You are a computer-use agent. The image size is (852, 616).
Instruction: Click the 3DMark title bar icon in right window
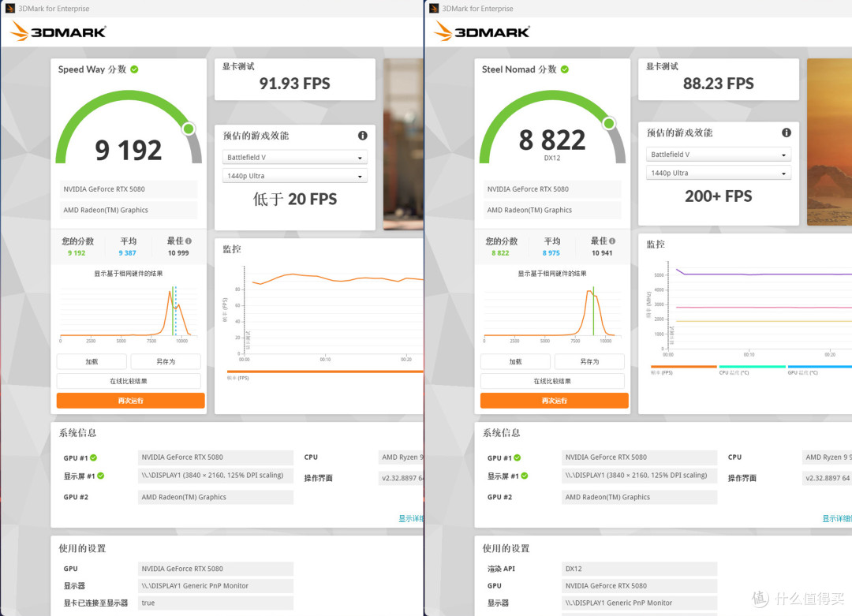(x=434, y=8)
